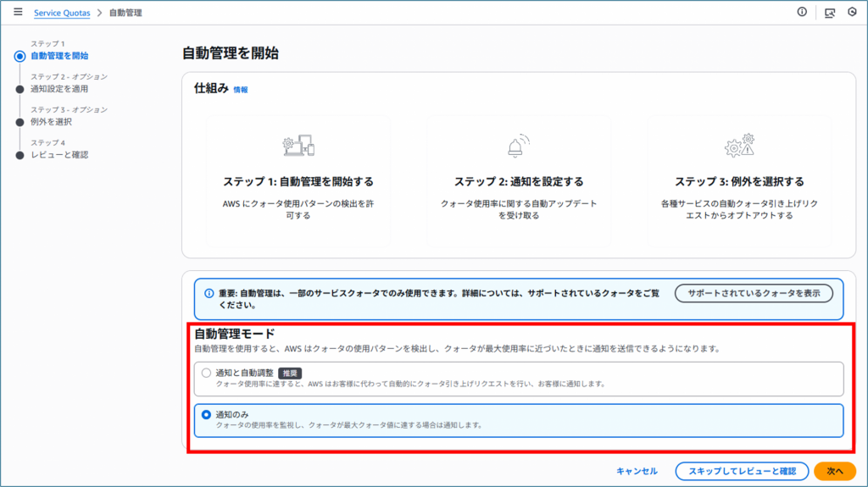Select the 通知と自動調整 radio option
868x487 pixels.
[x=206, y=372]
